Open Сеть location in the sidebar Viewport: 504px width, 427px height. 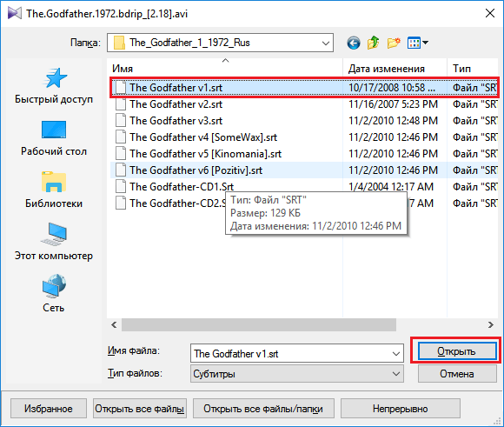(x=54, y=294)
